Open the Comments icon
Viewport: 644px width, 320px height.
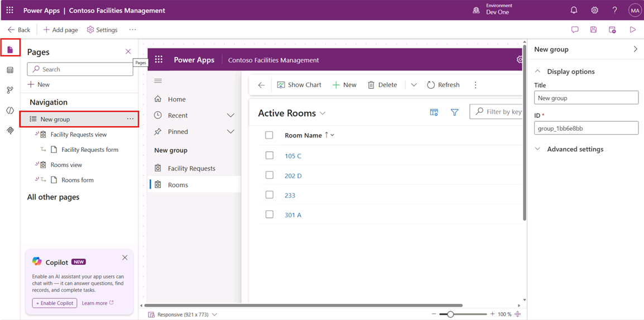click(x=575, y=30)
